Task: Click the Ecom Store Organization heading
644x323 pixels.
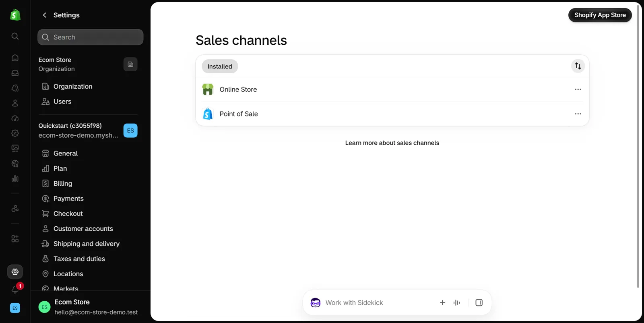Action: pos(57,64)
